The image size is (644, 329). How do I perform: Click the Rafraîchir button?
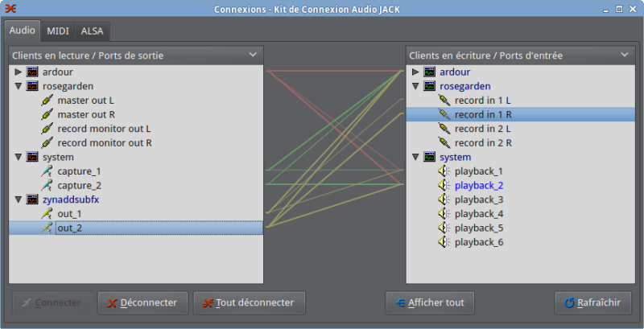592,302
